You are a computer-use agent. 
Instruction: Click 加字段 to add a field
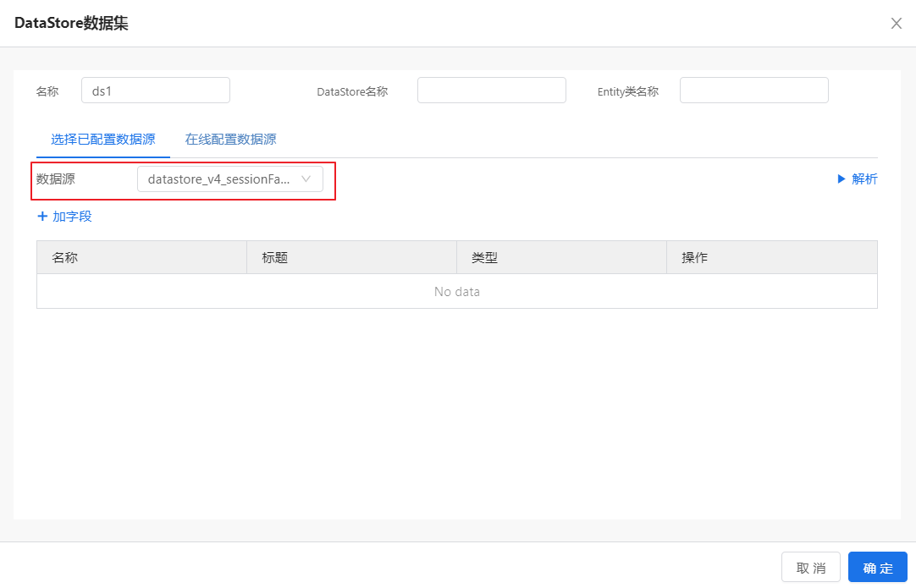point(65,217)
